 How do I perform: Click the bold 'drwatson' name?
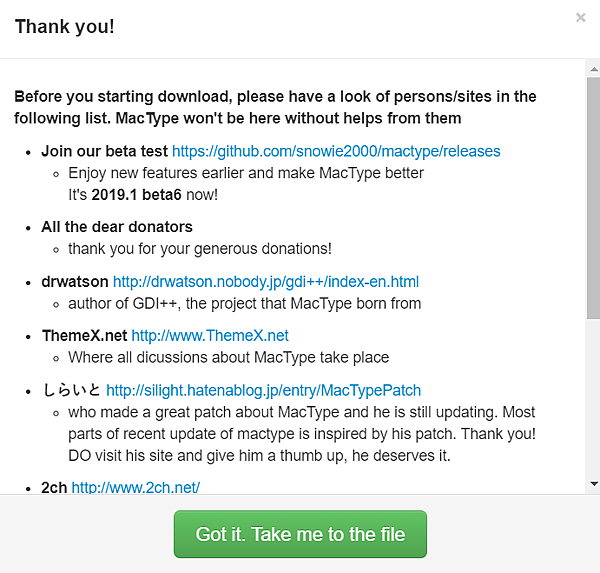point(75,282)
